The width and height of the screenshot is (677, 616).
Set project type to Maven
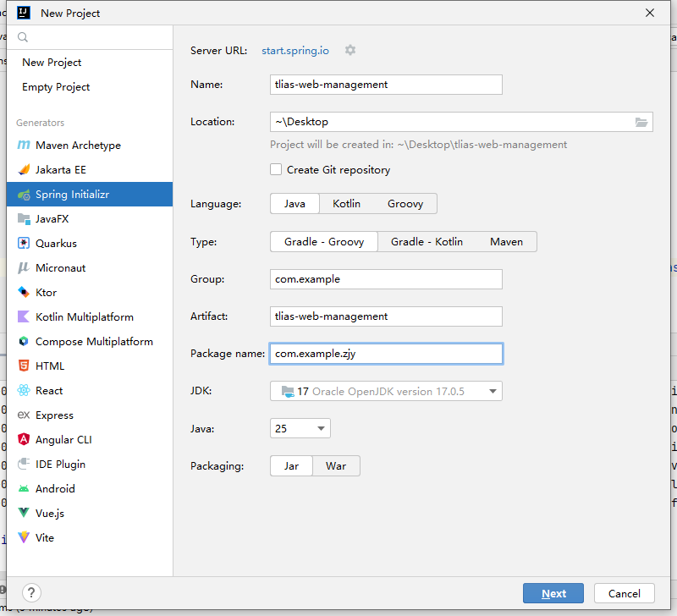[506, 242]
